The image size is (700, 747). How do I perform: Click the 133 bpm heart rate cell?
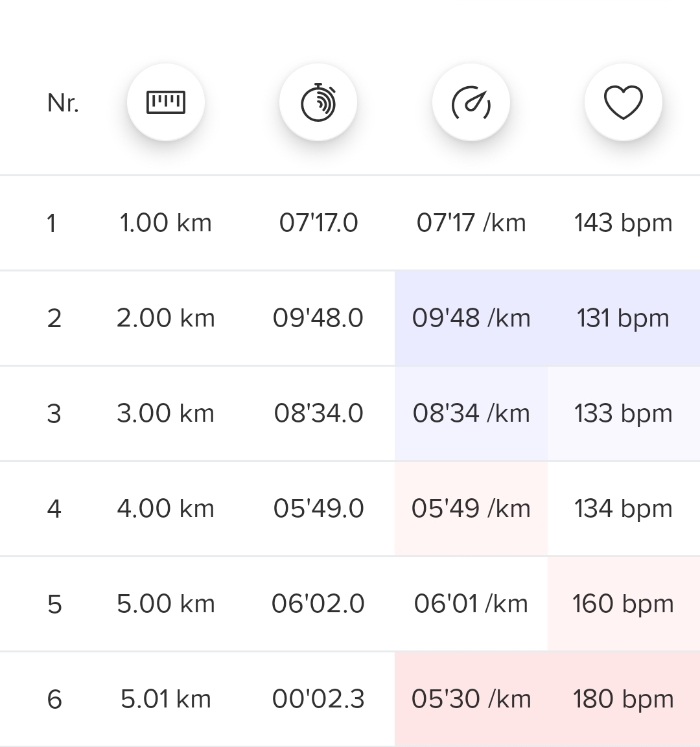click(x=623, y=413)
